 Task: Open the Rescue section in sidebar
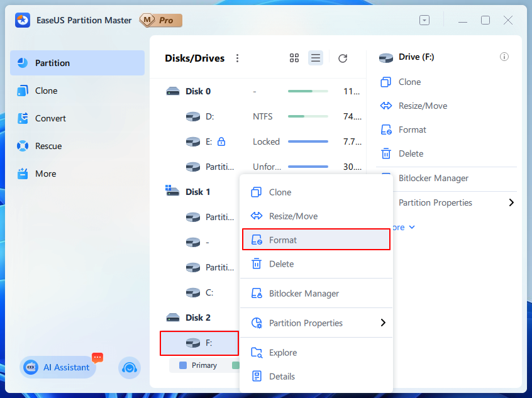click(48, 146)
